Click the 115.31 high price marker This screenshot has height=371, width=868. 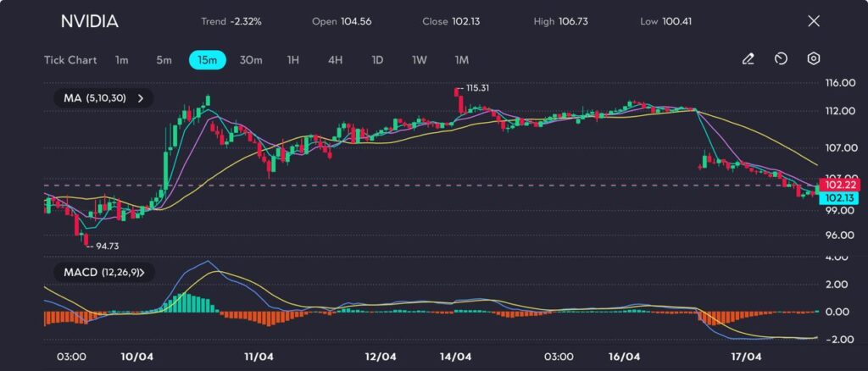pos(476,87)
